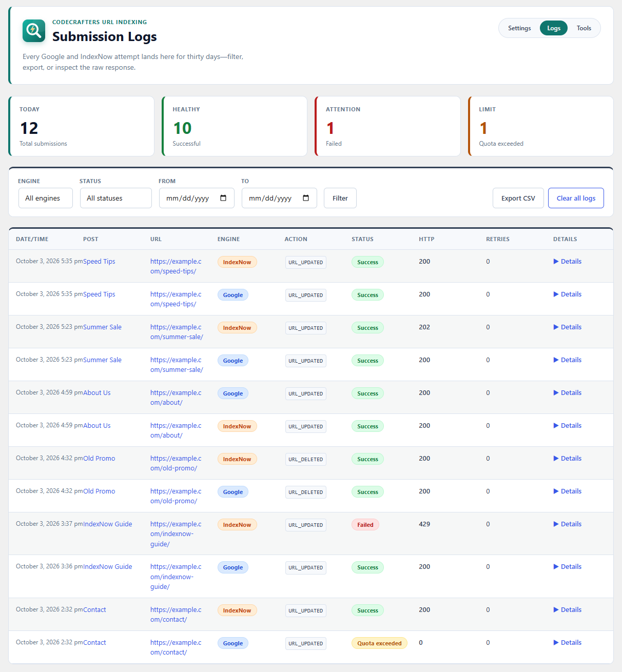Click the TO date input field

[x=279, y=198]
